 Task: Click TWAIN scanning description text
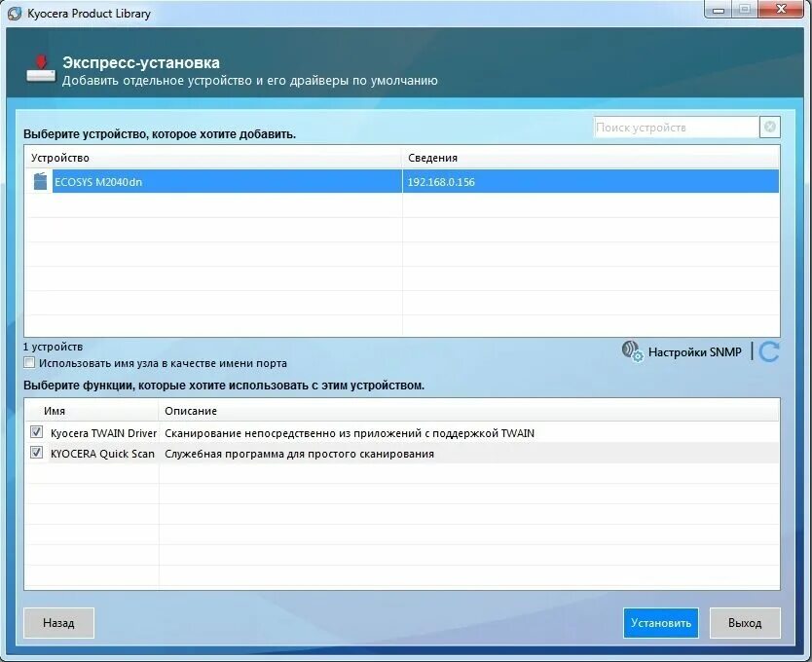350,433
